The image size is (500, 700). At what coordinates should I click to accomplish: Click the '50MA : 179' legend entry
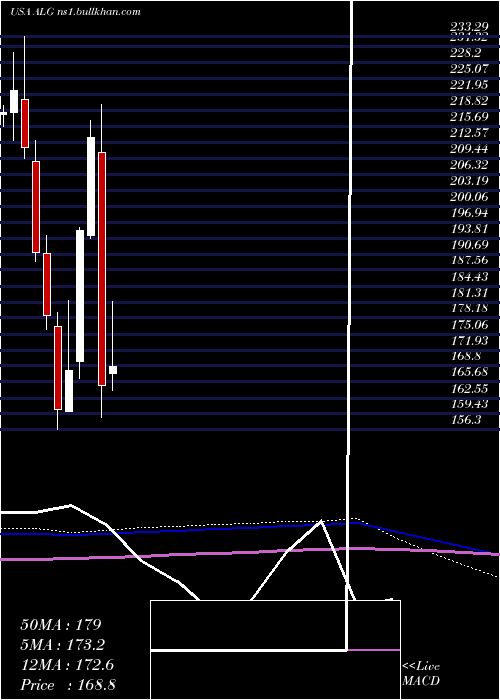(x=61, y=625)
